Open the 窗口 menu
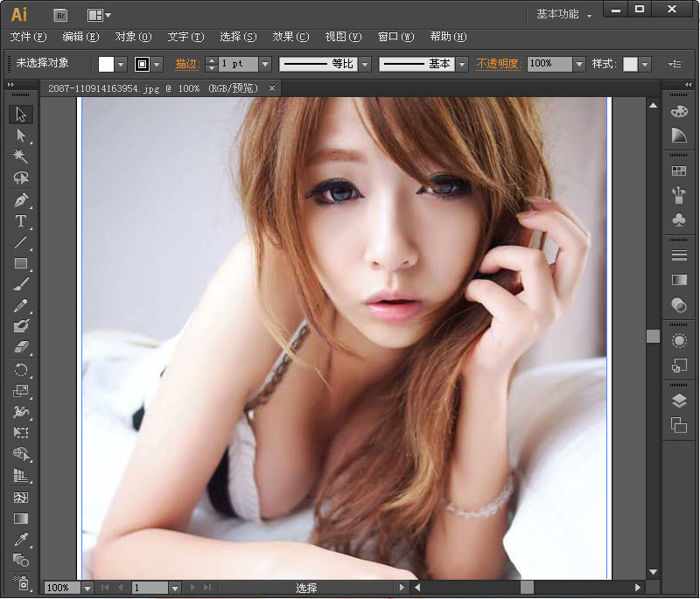The width and height of the screenshot is (700, 599). point(395,37)
